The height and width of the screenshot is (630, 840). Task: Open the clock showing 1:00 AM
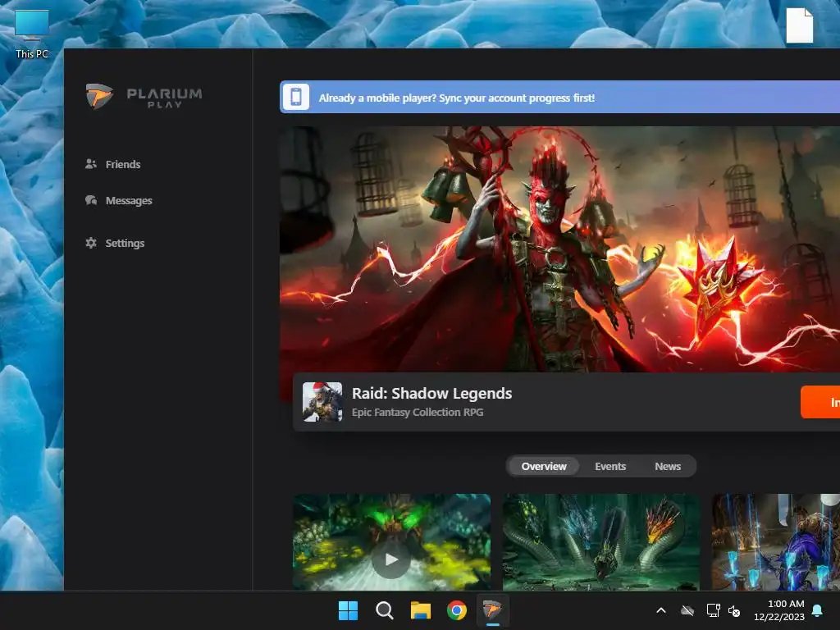(779, 610)
